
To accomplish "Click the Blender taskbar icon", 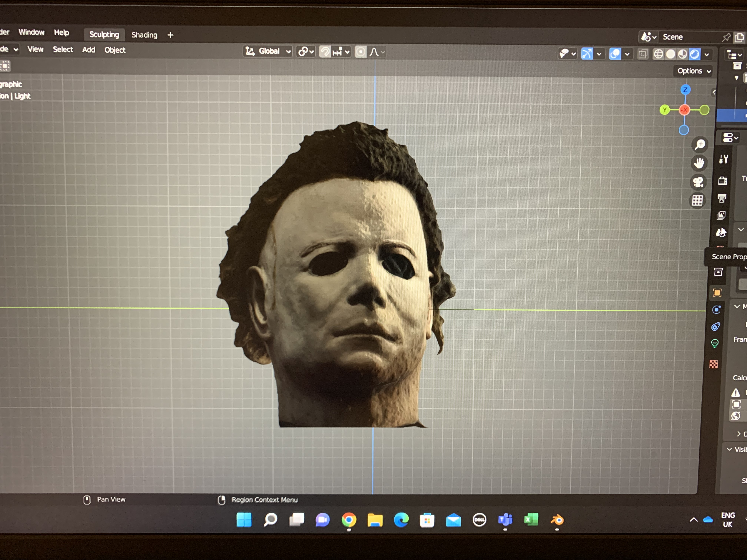I will coord(557,520).
